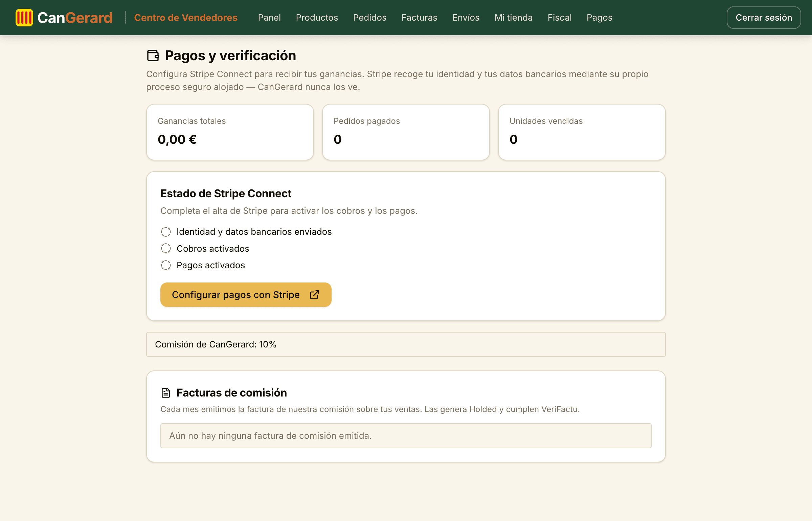Image resolution: width=812 pixels, height=521 pixels.
Task: Click the wallet icon beside Pagos y verificación
Action: pyautogui.click(x=153, y=55)
